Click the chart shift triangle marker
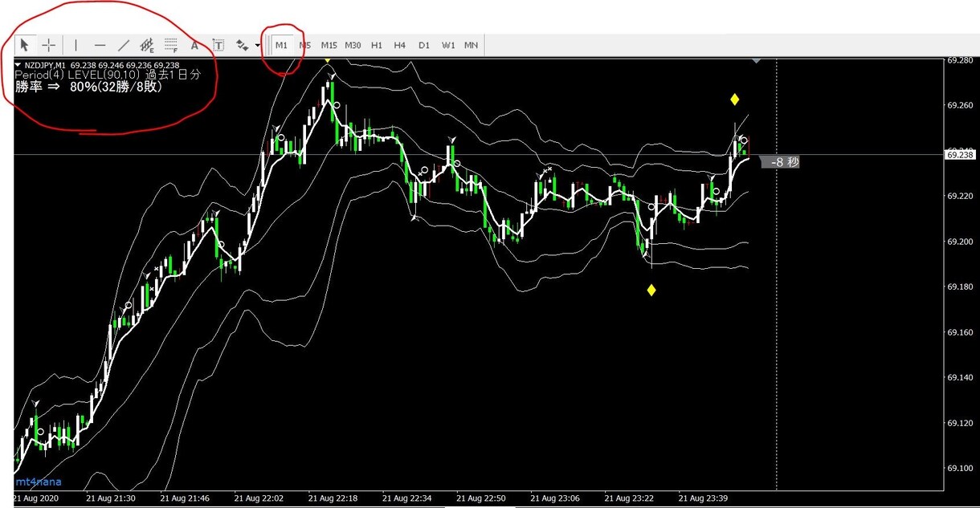This screenshot has height=508, width=980. 756,60
